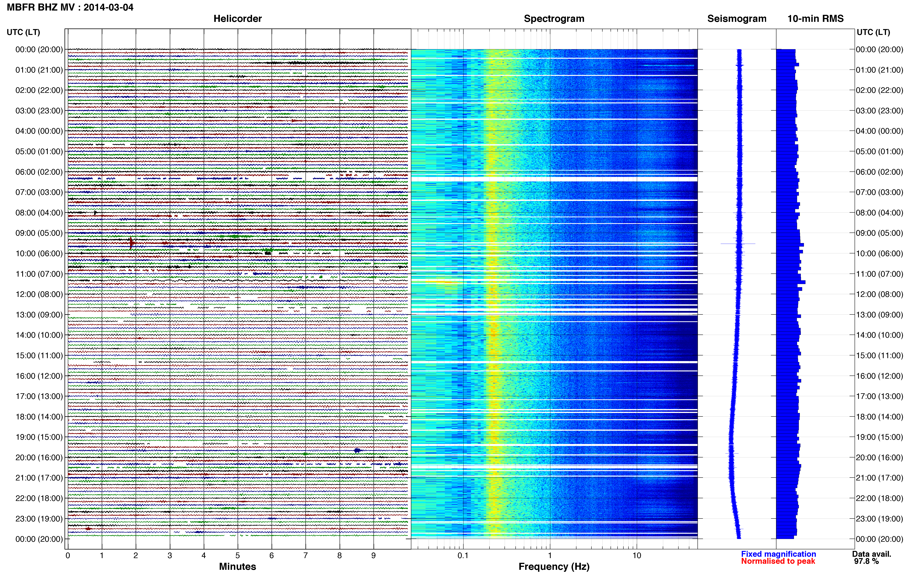This screenshot has width=924, height=578.
Task: Click '22:00 (18:00)' label next to the RMS panel
Action: coord(879,498)
